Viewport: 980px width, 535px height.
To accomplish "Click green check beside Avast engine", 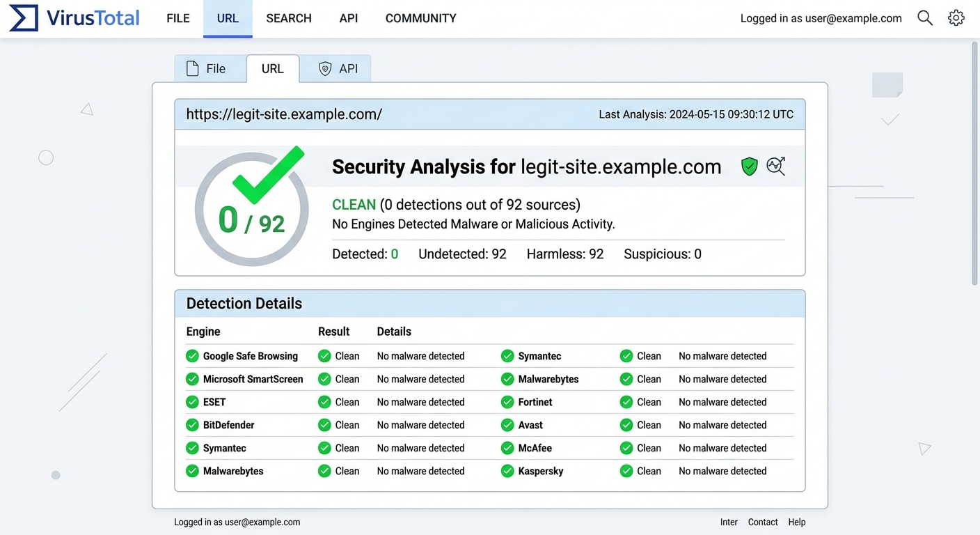I will click(507, 425).
